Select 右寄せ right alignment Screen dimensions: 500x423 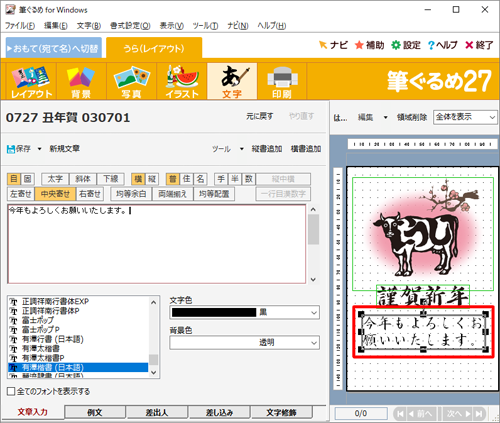click(x=90, y=194)
